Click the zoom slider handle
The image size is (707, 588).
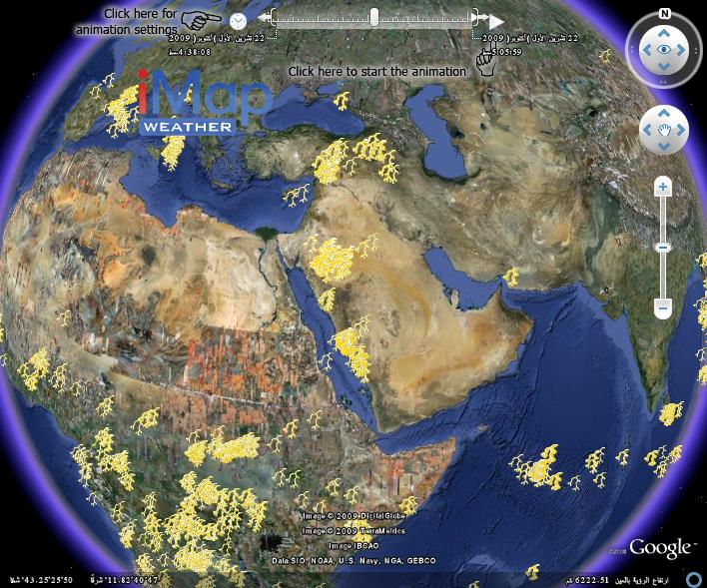pyautogui.click(x=663, y=248)
